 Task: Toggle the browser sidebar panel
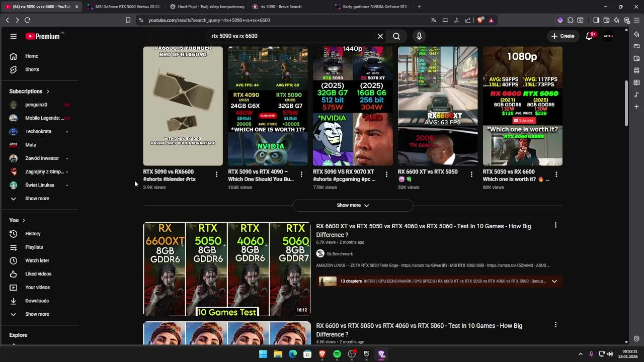click(x=596, y=20)
